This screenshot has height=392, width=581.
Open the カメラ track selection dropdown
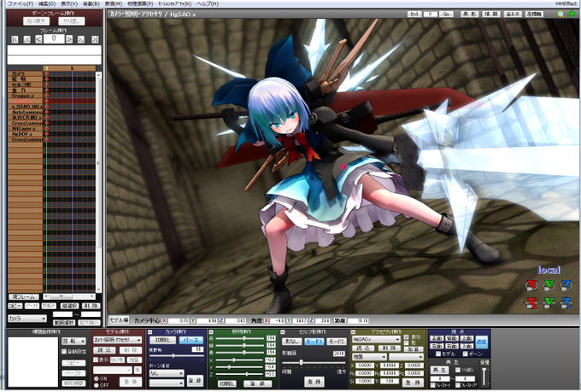click(27, 319)
